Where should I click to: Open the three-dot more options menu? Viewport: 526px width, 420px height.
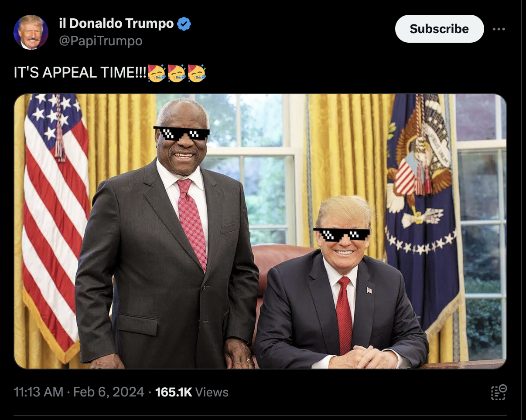click(x=499, y=29)
